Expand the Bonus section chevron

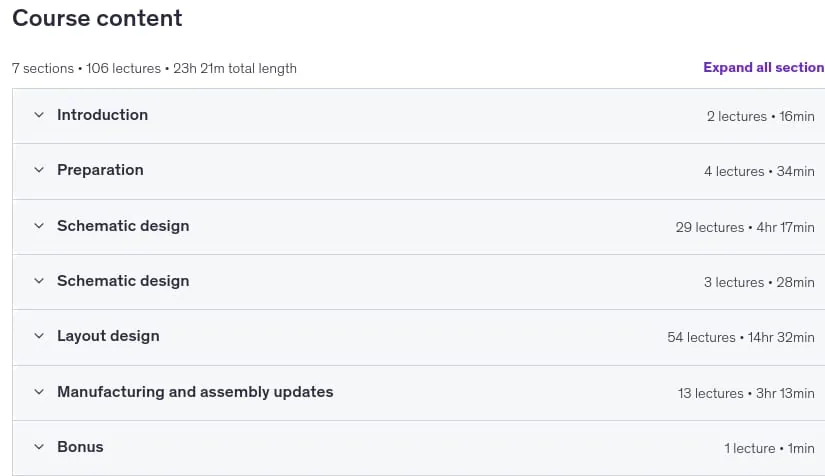(x=39, y=447)
